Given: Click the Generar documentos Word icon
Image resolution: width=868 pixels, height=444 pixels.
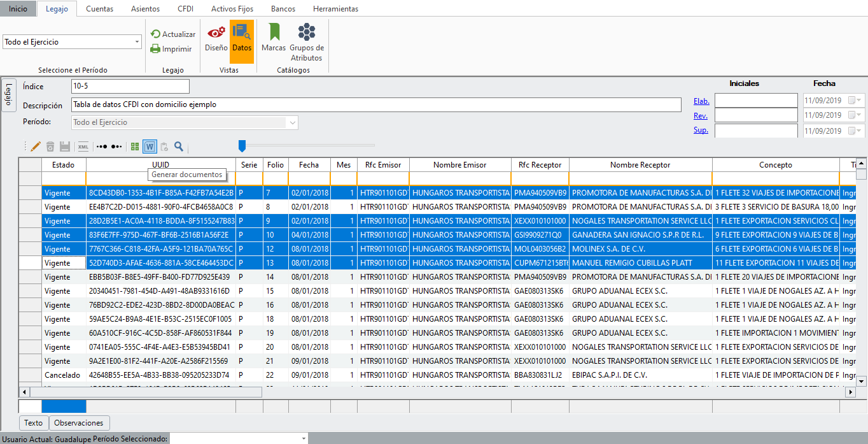Looking at the screenshot, I should (x=150, y=147).
